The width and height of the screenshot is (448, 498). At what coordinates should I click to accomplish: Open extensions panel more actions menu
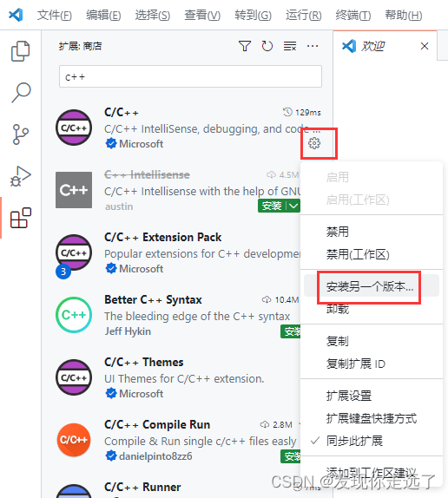coord(313,46)
